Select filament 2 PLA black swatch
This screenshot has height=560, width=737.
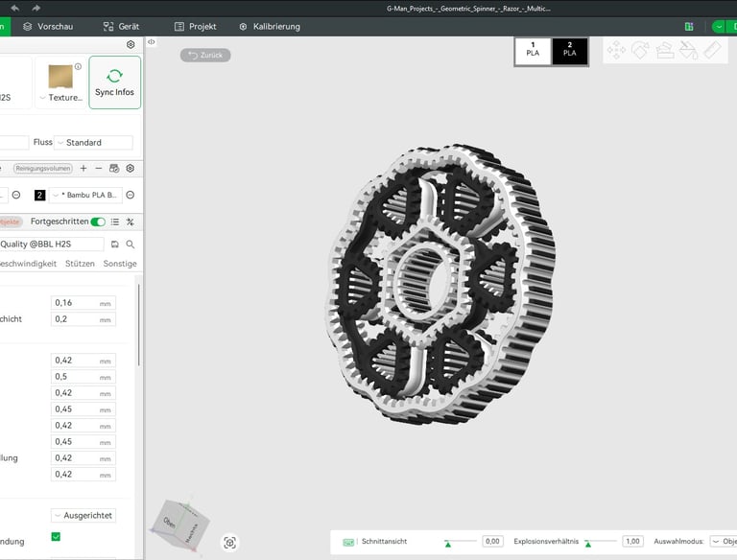click(x=570, y=51)
